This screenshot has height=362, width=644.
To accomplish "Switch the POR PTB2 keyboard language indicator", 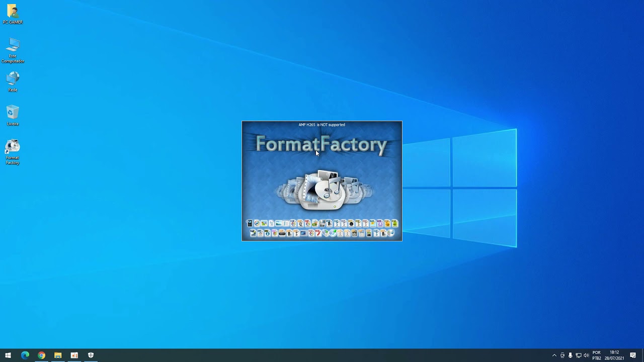I will coord(597,355).
